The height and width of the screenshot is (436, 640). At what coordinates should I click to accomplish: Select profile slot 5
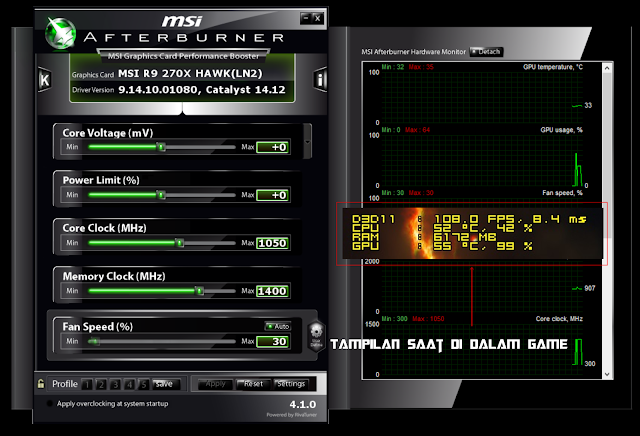144,384
